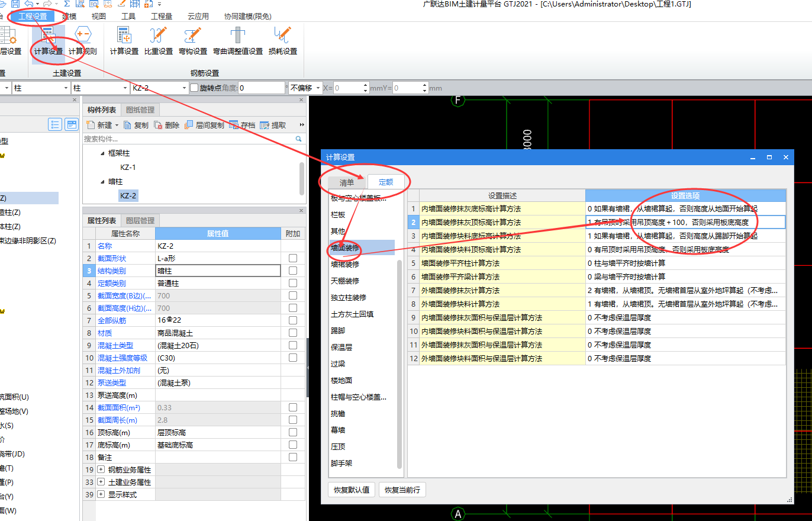This screenshot has height=521, width=812.
Task: Show more tools via toolbar overflow arrows
Action: 302,125
